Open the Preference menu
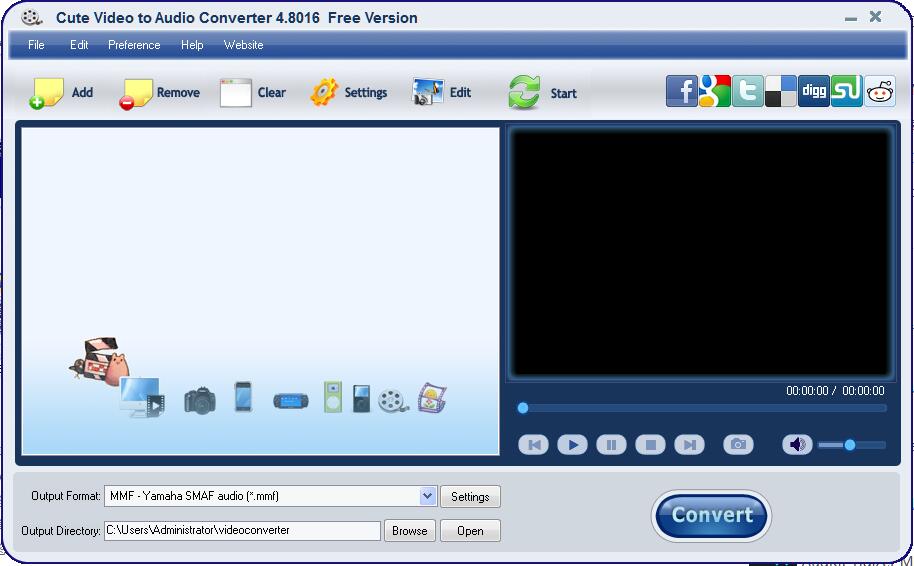 point(134,45)
